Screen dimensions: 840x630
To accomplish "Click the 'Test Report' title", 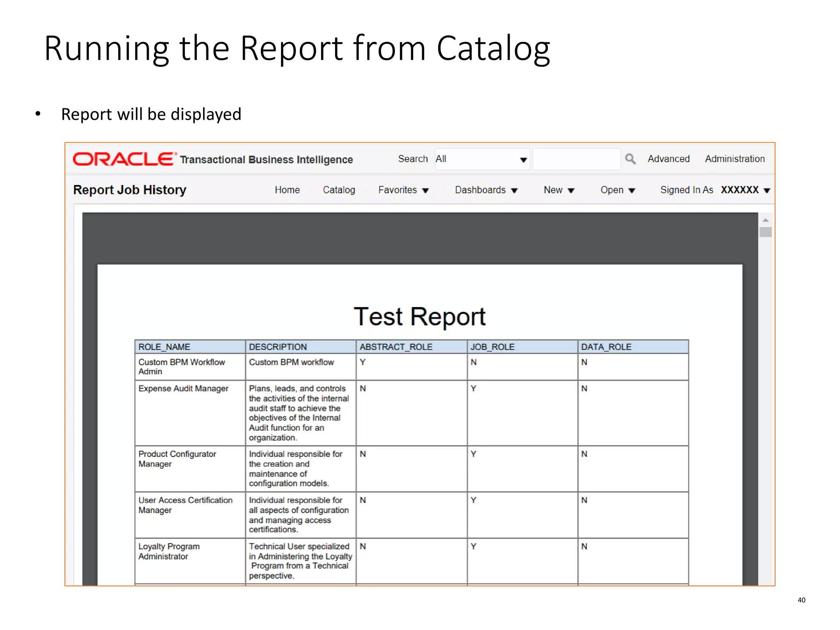I will click(x=420, y=317).
